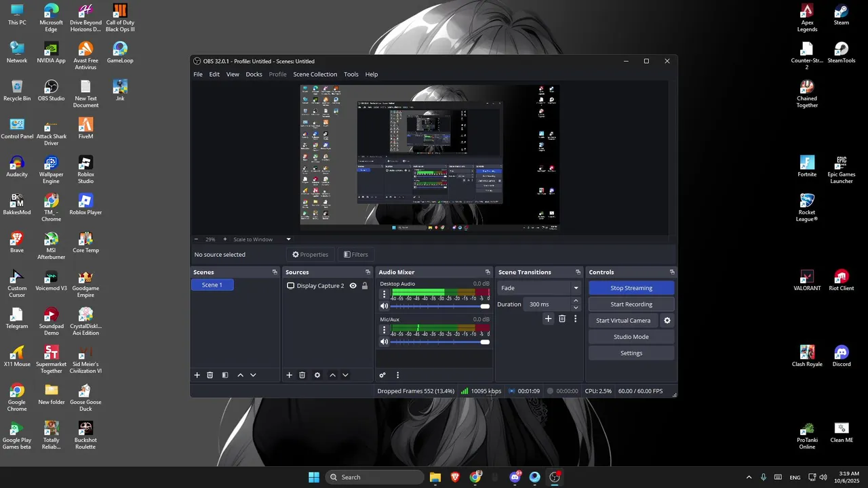This screenshot has width=868, height=488.
Task: Open virtual camera settings gear
Action: [x=667, y=321]
